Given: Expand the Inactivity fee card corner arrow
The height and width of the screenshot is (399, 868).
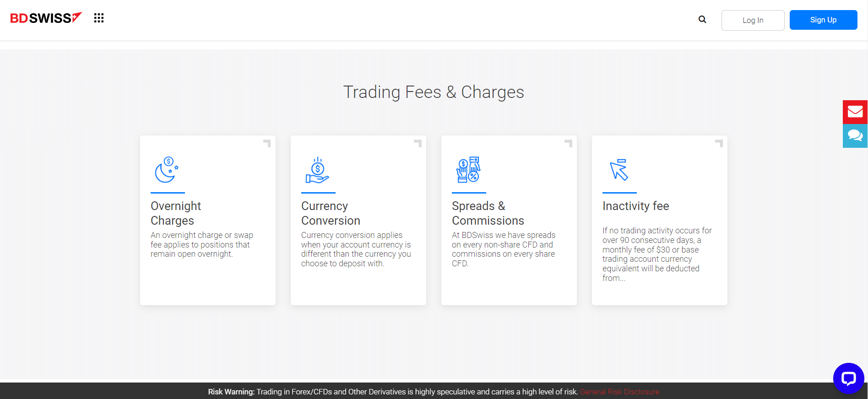Looking at the screenshot, I should (719, 143).
